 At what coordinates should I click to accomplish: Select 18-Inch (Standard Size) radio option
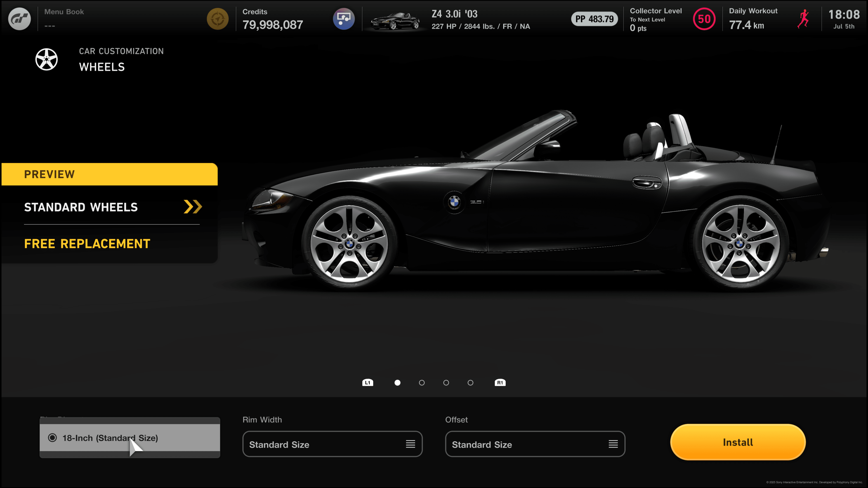click(x=130, y=438)
